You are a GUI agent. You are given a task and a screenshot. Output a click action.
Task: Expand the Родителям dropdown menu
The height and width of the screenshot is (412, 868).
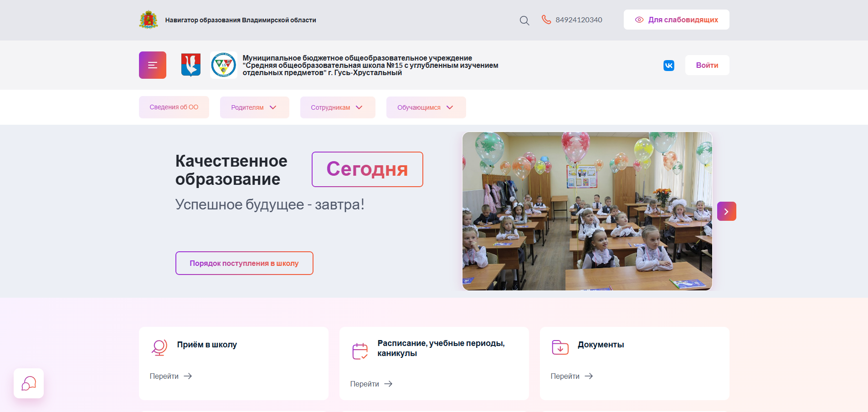[254, 107]
